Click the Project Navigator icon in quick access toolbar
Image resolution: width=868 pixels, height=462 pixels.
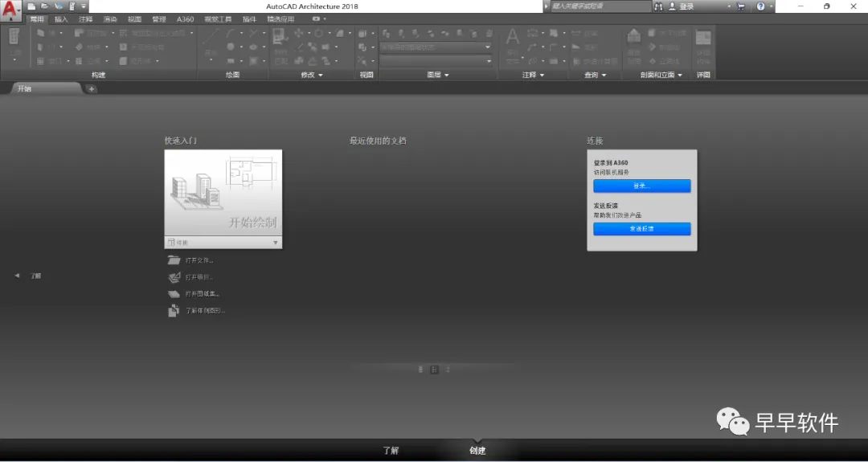(x=72, y=6)
